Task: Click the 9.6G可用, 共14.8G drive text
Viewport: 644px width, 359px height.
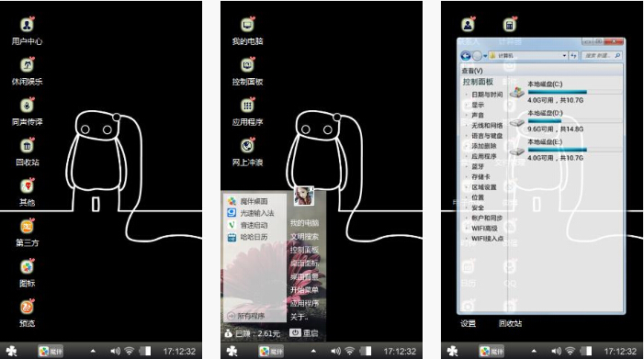Action: point(555,129)
